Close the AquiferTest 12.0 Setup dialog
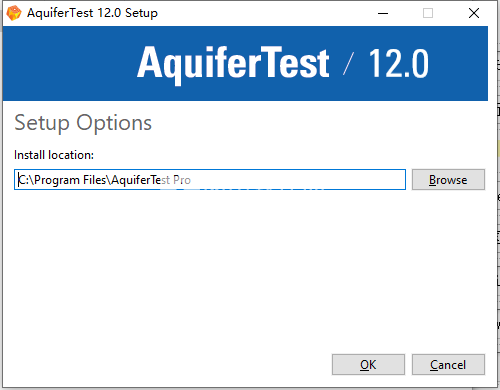This screenshot has height=390, width=500. 474,13
